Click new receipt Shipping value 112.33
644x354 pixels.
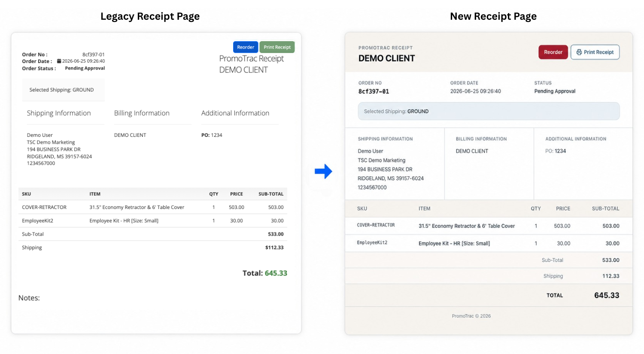611,276
